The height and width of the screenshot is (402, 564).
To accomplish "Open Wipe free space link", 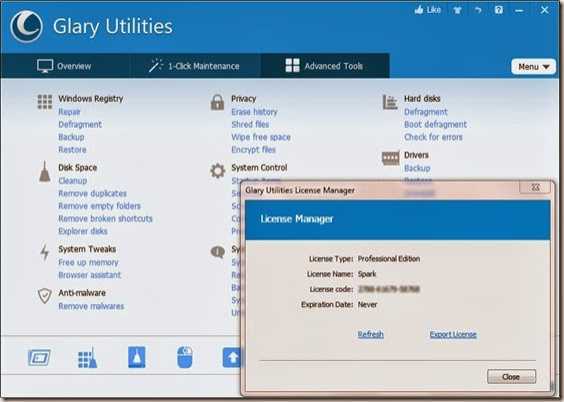I will 261,137.
